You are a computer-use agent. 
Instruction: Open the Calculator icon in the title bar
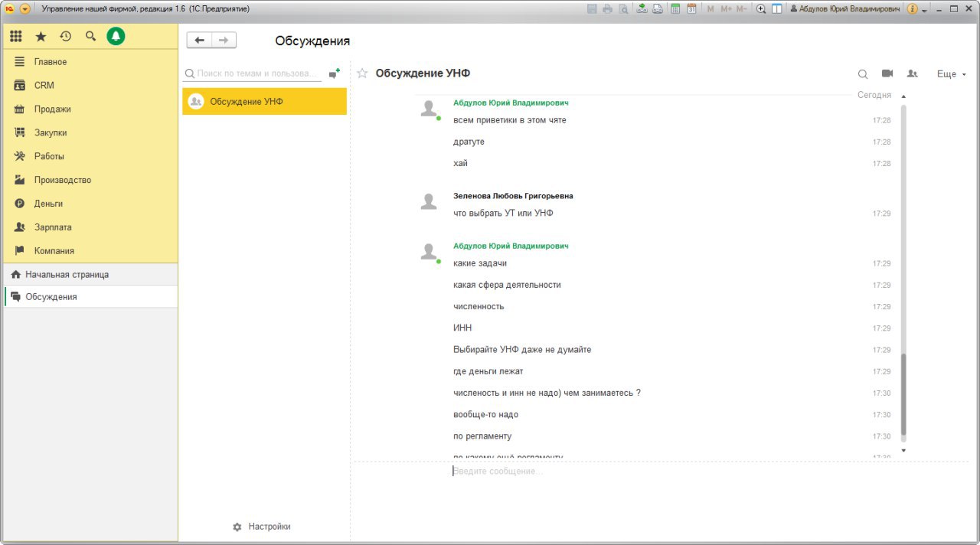(x=675, y=9)
